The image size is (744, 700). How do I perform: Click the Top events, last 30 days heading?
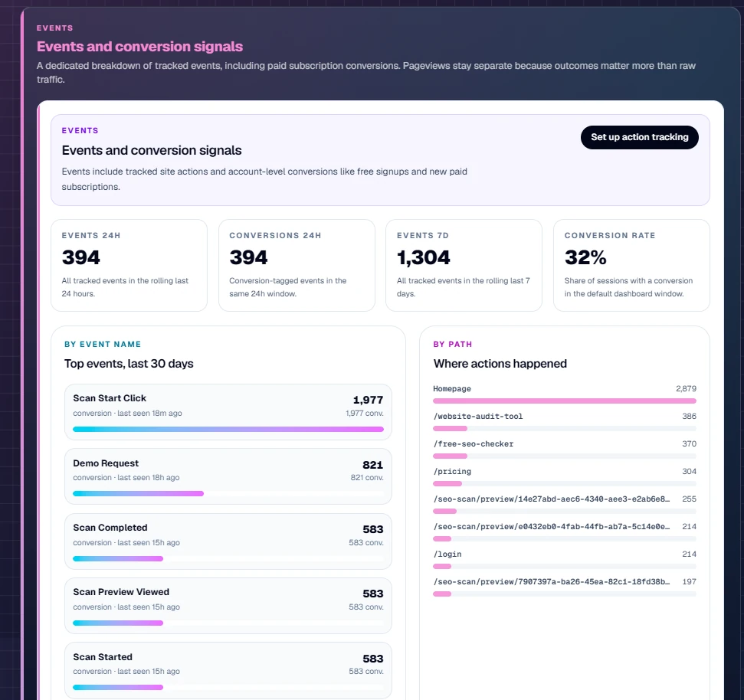pyautogui.click(x=129, y=364)
